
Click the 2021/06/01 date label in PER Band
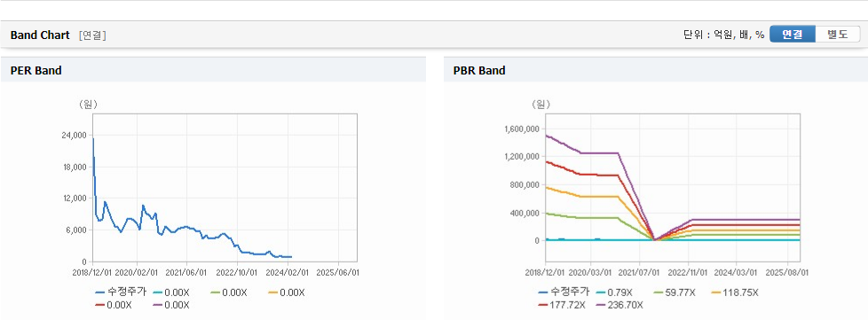[x=186, y=273]
